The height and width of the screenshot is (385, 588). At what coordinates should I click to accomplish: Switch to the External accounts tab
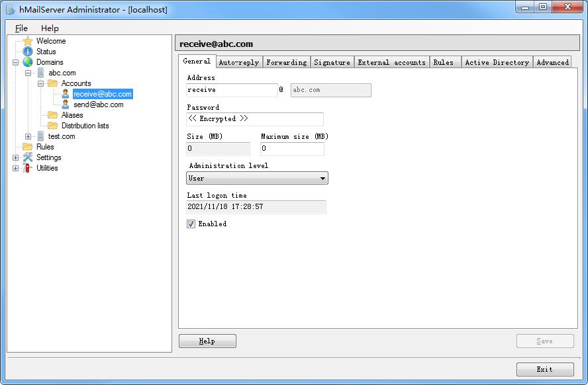click(x=391, y=62)
